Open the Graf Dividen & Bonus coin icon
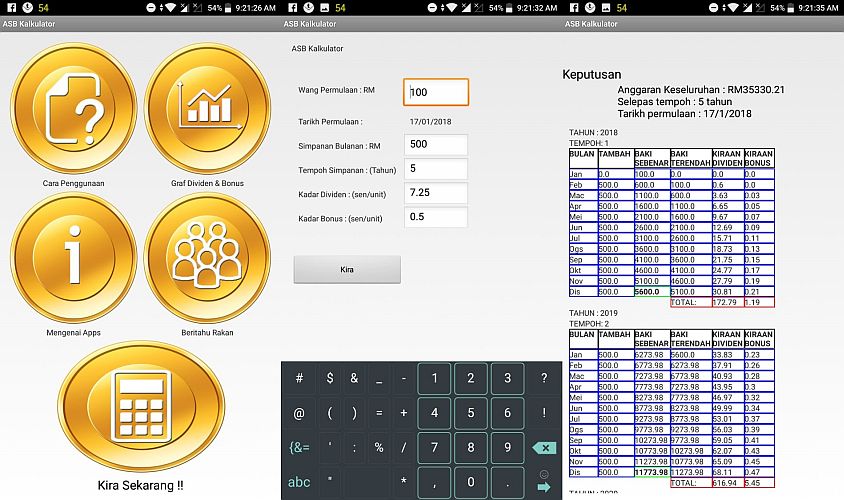844x500 pixels. pos(208,108)
